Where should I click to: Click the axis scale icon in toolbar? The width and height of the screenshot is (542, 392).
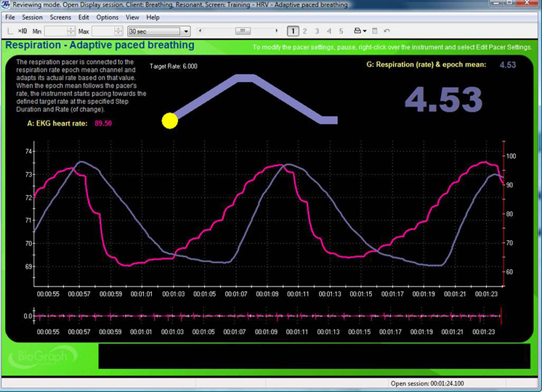click(9, 31)
